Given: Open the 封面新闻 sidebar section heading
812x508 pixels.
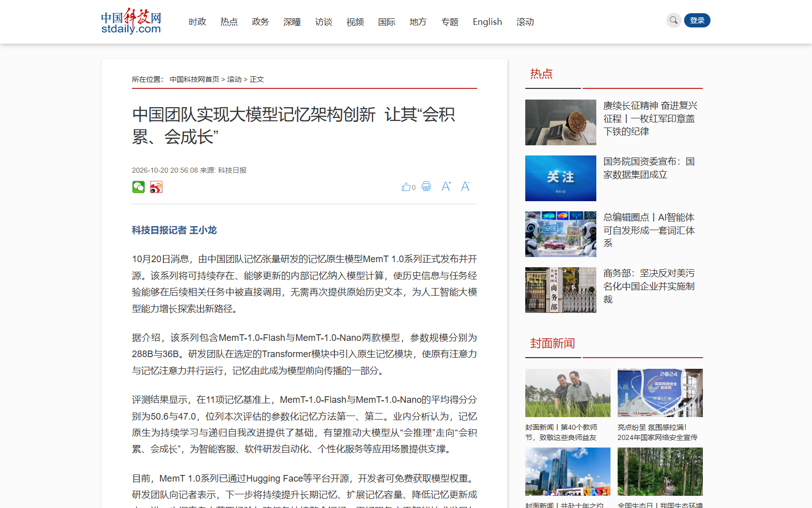Looking at the screenshot, I should pyautogui.click(x=553, y=343).
